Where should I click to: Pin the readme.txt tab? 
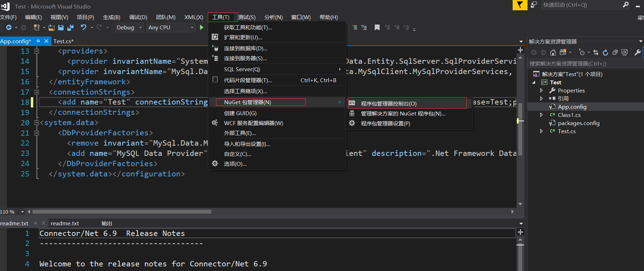(35, 223)
